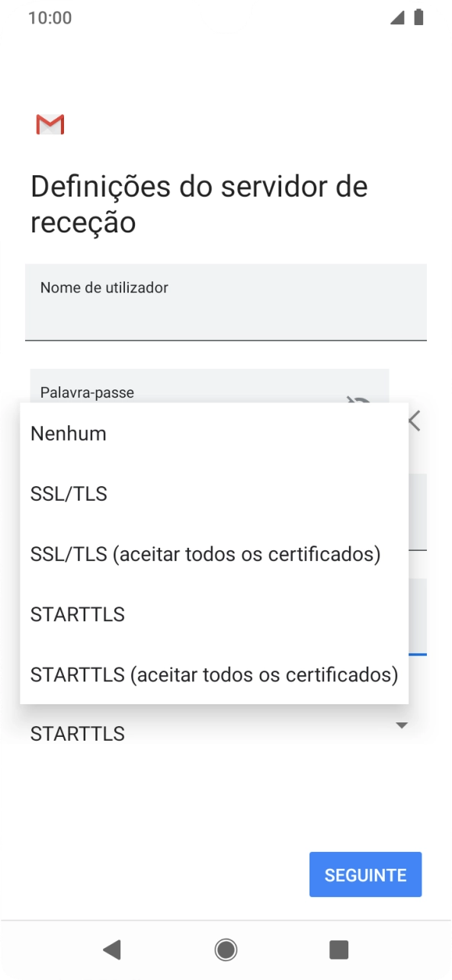Viewport: 452px width, 980px height.
Task: Choose SSL/TLS aceitar todos os certificados
Action: 204,554
